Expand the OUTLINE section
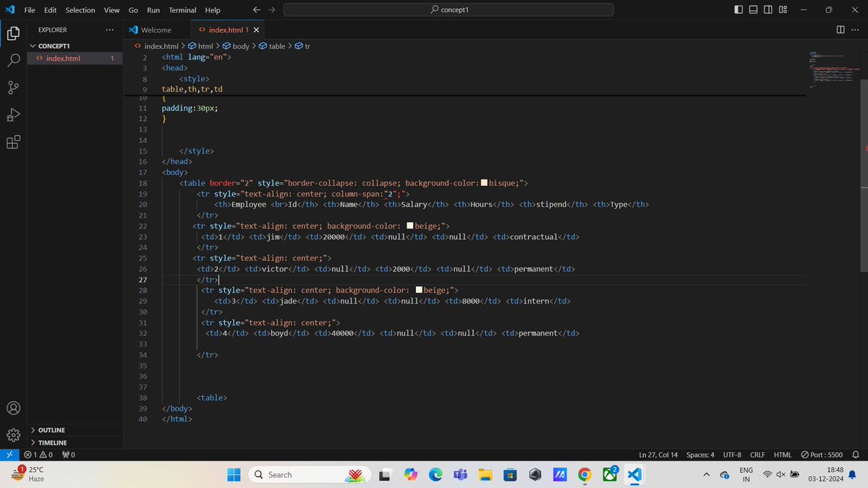The image size is (868, 488). coord(50,429)
